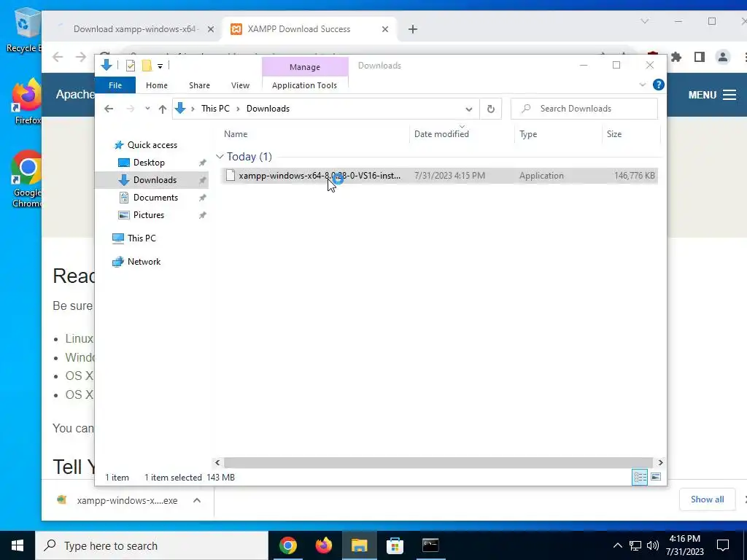This screenshot has width=747, height=560.
Task: Open Customize Quick Access Toolbar dropdown
Action: (x=160, y=66)
